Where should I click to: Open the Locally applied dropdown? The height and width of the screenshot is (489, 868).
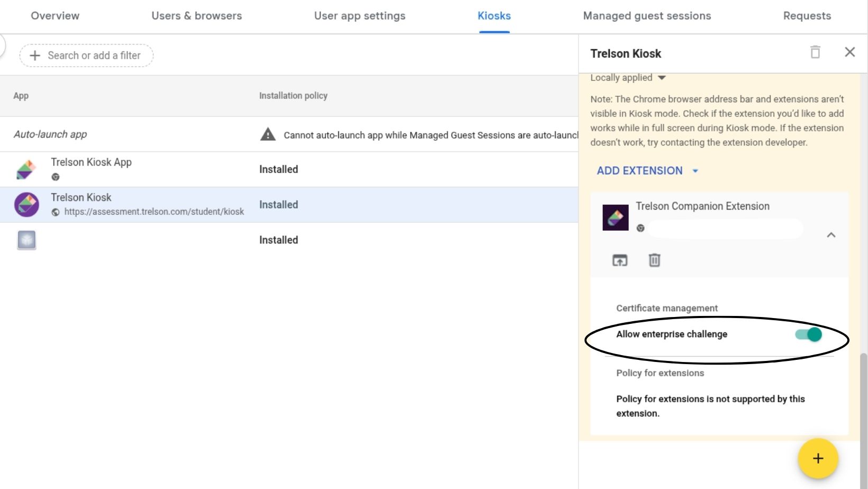point(628,78)
